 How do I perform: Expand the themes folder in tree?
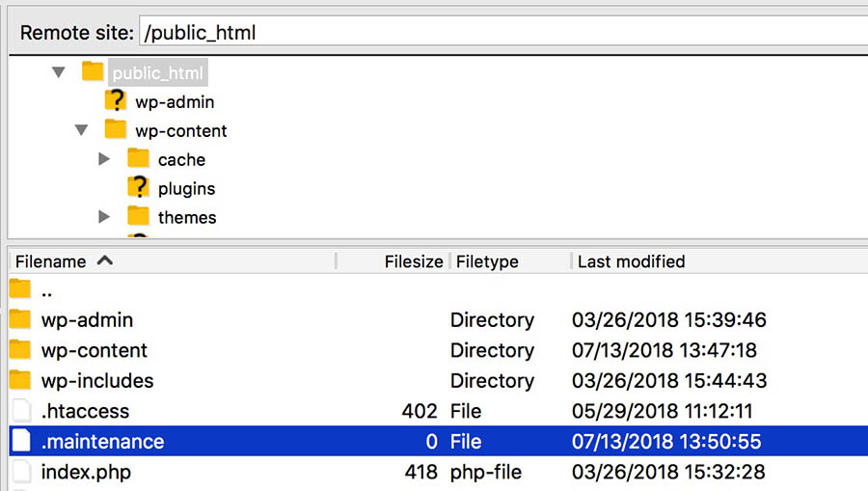[105, 217]
